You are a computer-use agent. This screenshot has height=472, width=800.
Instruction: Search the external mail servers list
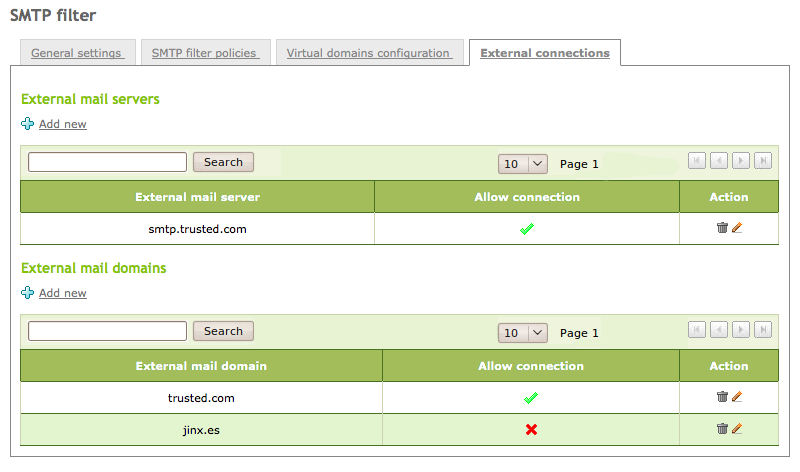point(223,162)
